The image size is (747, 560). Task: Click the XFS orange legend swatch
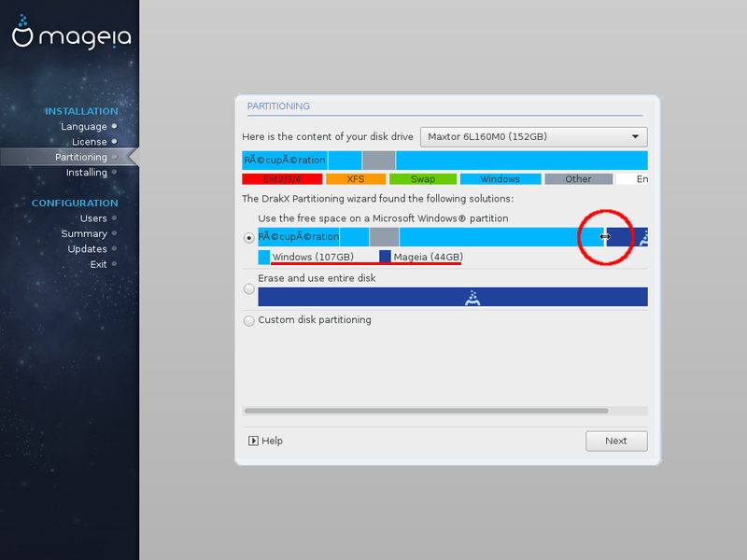pos(356,179)
